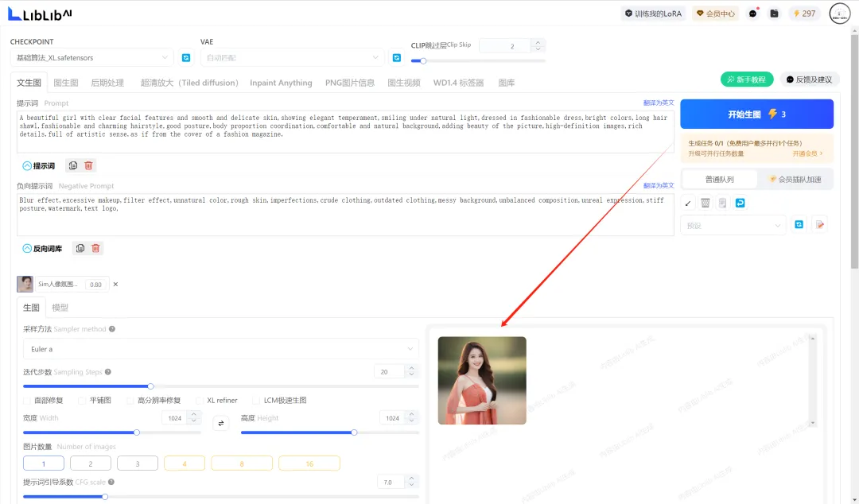Delete the positive prompt with trash icon
Screen dimensions: 859x504
point(88,165)
